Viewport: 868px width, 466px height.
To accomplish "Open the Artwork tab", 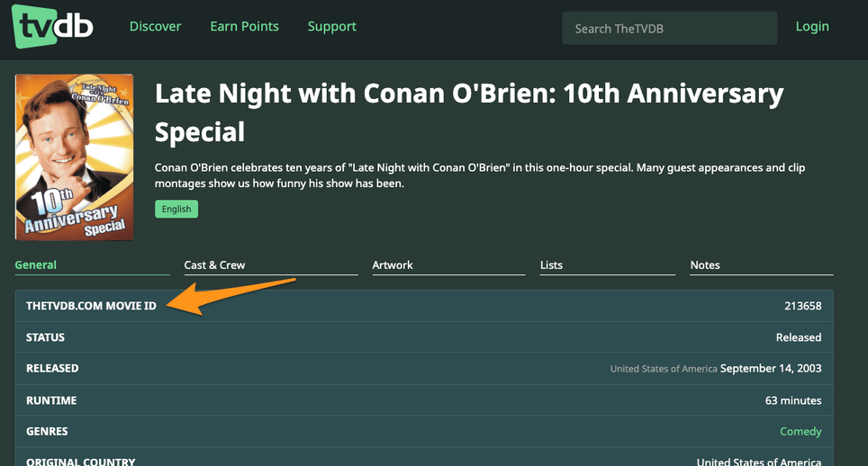I will [x=393, y=264].
